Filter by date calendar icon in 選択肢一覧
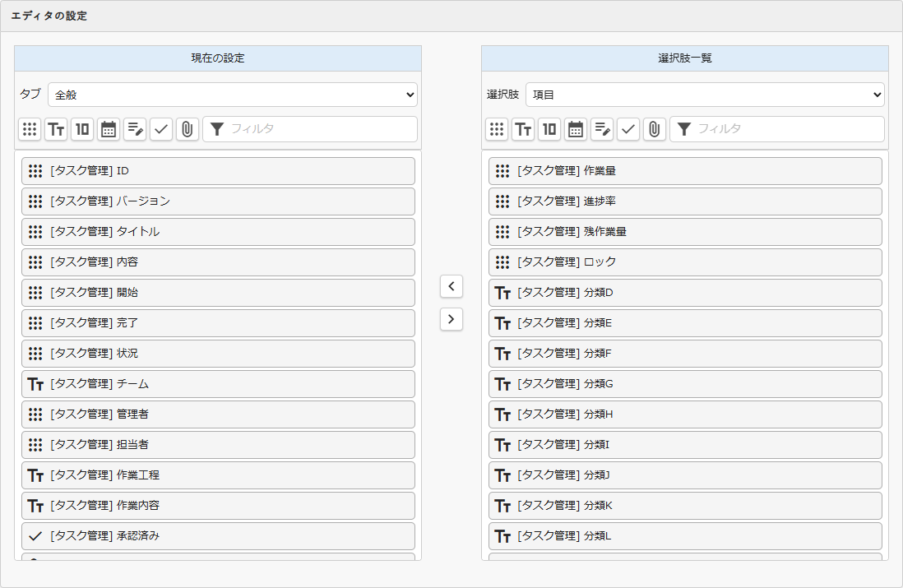This screenshot has height=588, width=903. tap(576, 129)
